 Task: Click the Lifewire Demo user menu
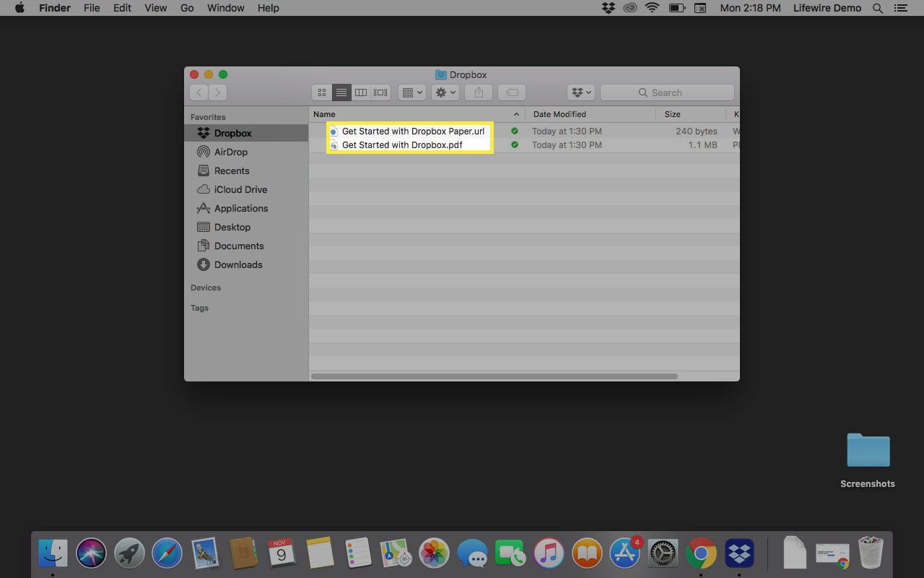coord(827,8)
